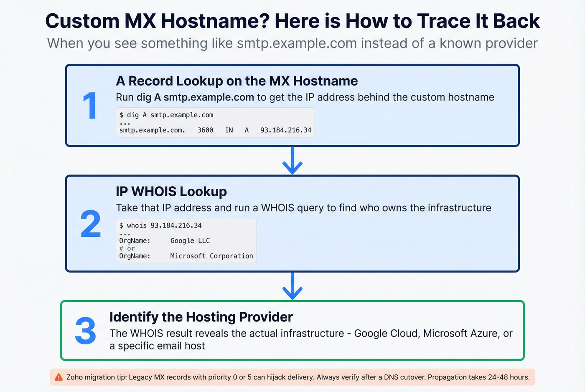Screen dimensions: 585x392
Task: Click the large blue numeral 1 step marker
Action: click(90, 106)
